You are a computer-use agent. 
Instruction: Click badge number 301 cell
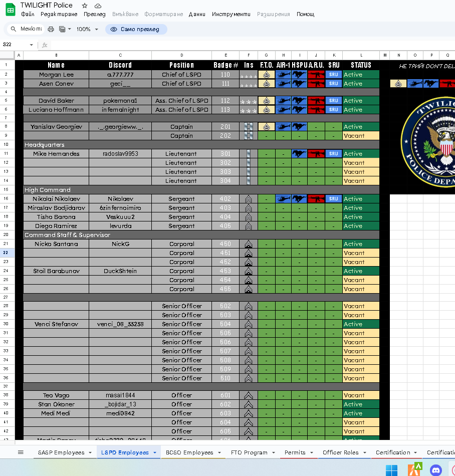225,154
